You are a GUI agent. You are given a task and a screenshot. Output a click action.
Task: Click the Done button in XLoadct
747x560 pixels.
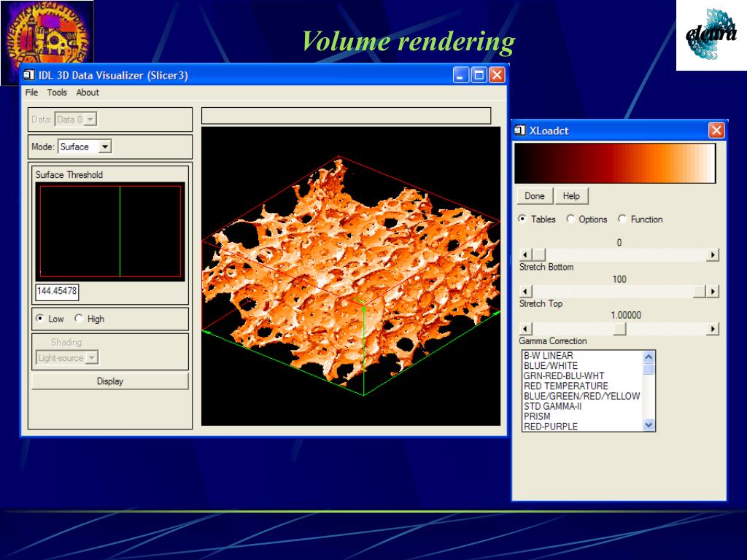coord(535,195)
